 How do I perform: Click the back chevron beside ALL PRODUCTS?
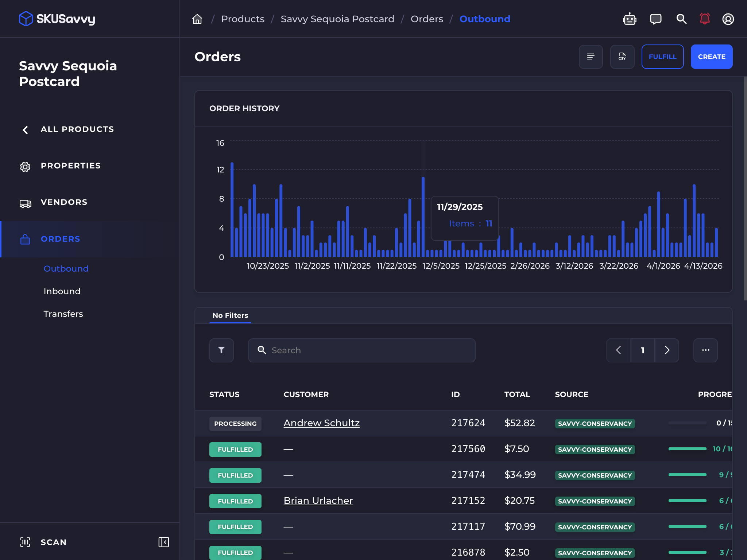click(x=25, y=130)
